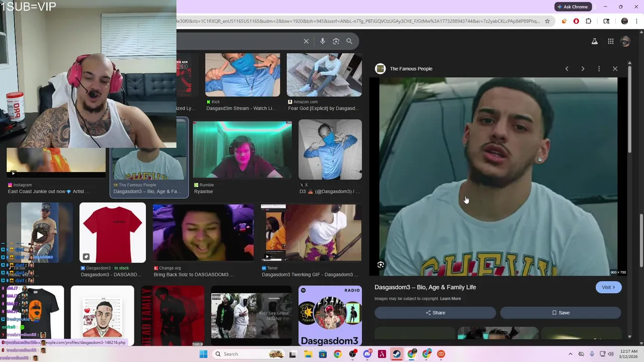Open Google Lens search by image

[x=336, y=41]
